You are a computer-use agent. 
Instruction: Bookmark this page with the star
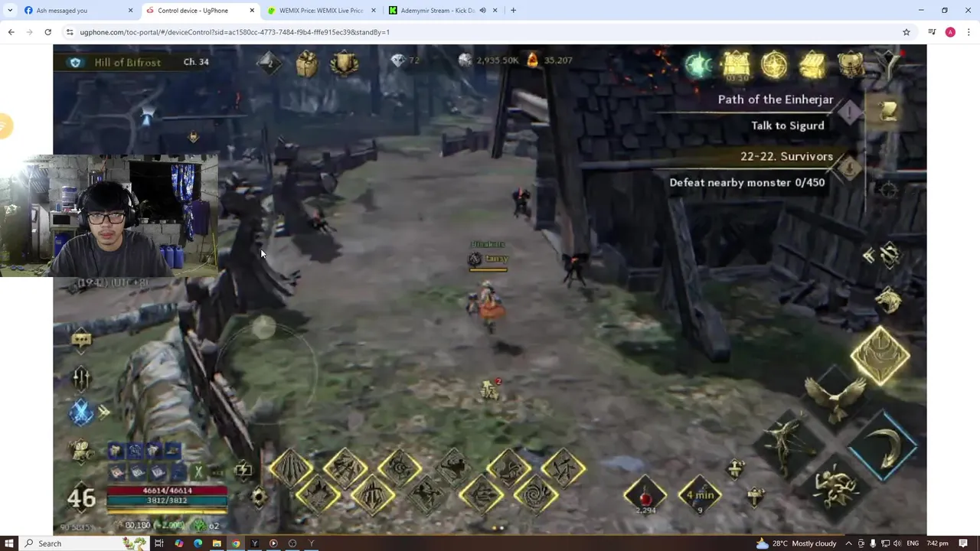pos(906,32)
